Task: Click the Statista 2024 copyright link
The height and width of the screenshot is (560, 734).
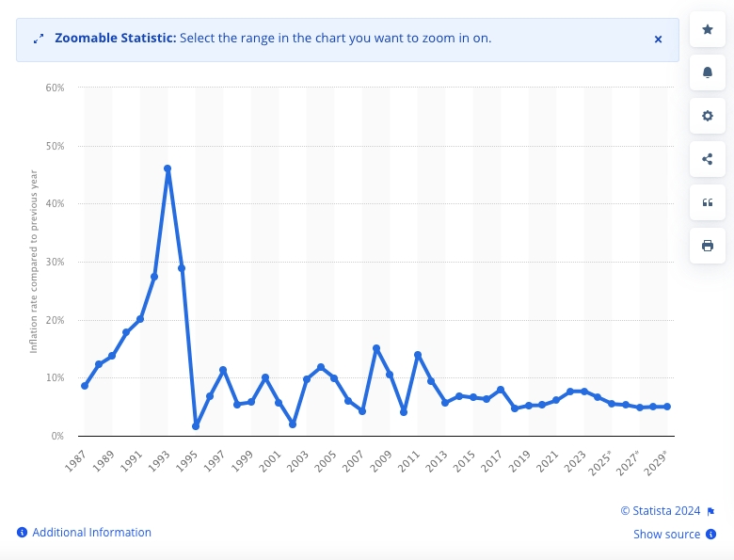Action: coord(660,511)
